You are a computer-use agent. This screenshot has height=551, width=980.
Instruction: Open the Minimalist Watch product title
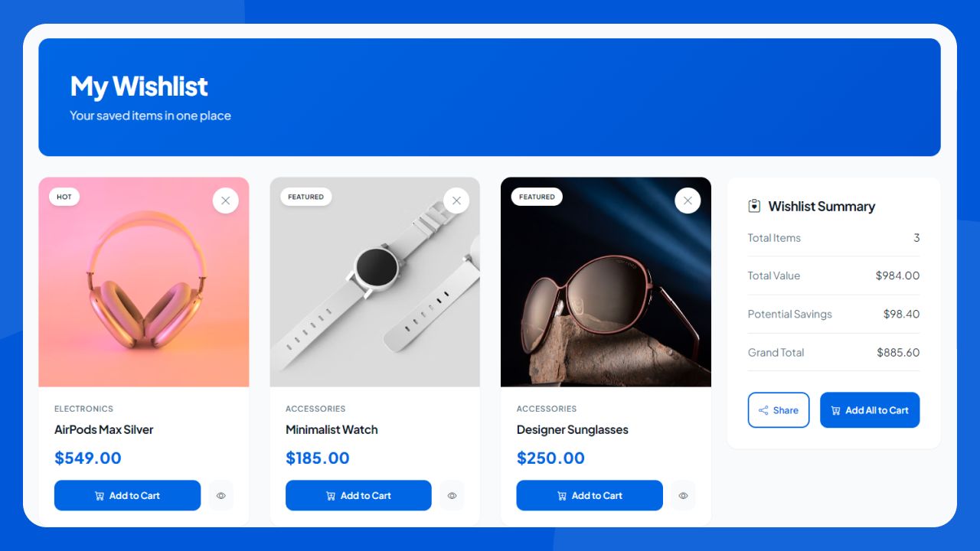pos(332,429)
